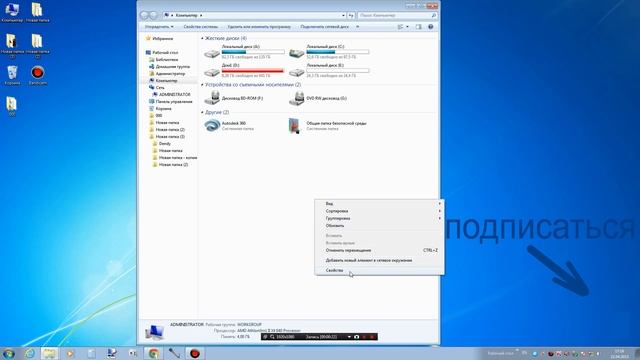Viewport: 640px width, 360px height.
Task: Select Домашняя группа in the navigation pane
Action: tap(173, 67)
